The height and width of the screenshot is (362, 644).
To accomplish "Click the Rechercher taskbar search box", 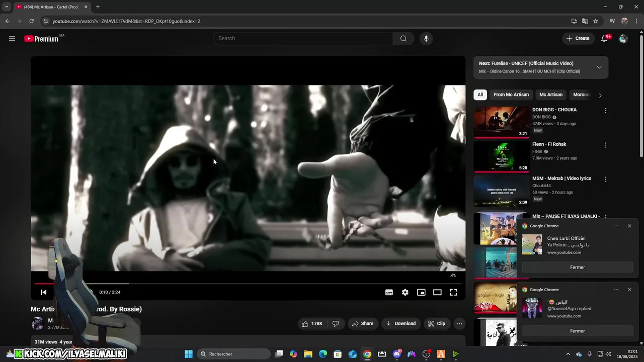I will [233, 354].
